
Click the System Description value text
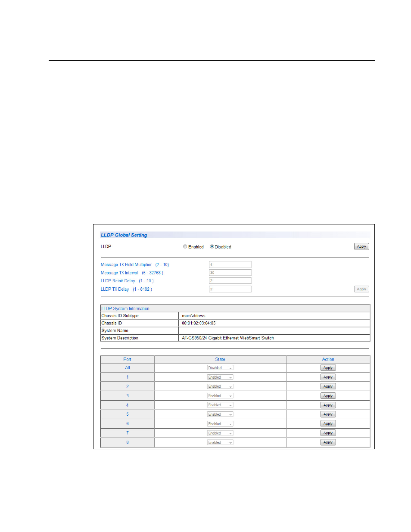[x=227, y=338]
